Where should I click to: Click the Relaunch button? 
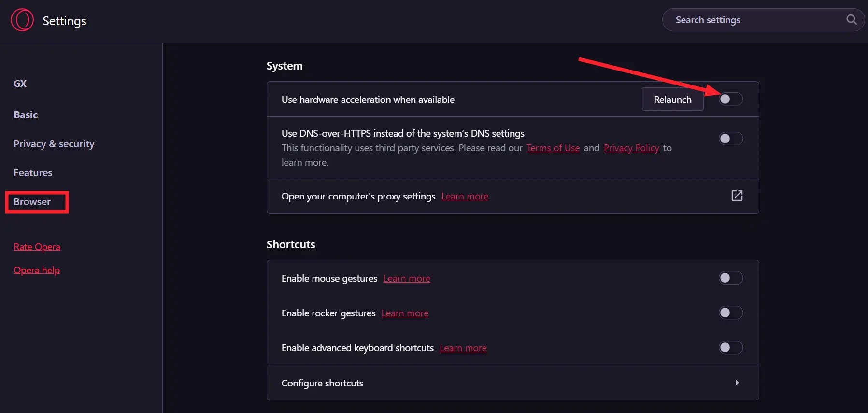pyautogui.click(x=672, y=100)
